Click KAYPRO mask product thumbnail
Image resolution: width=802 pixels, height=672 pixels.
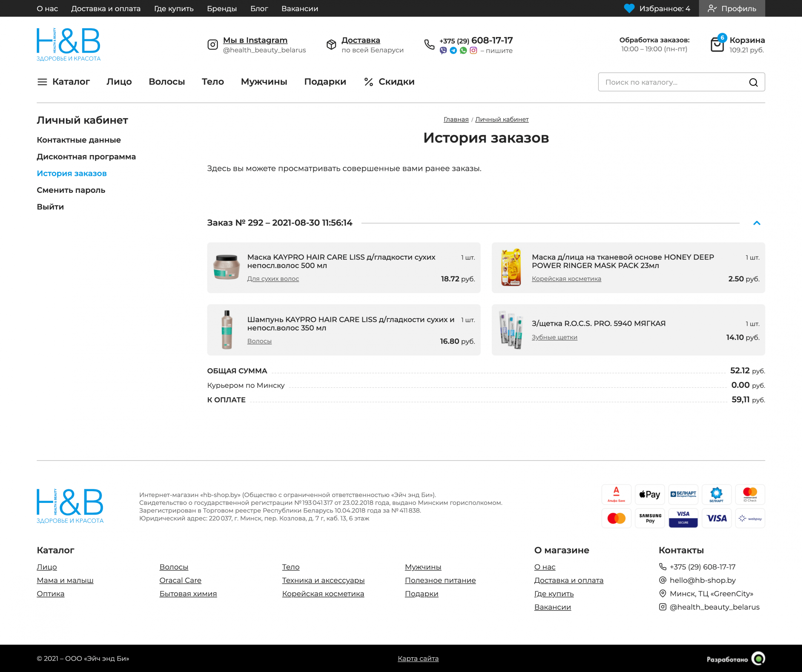226,268
